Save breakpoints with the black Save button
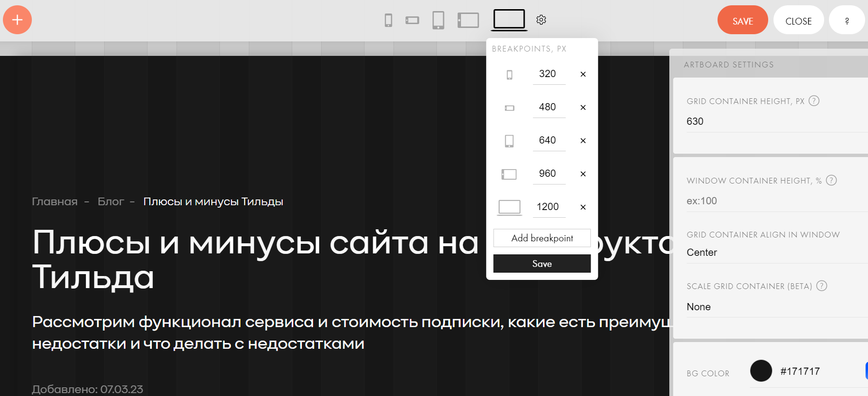 click(x=542, y=264)
